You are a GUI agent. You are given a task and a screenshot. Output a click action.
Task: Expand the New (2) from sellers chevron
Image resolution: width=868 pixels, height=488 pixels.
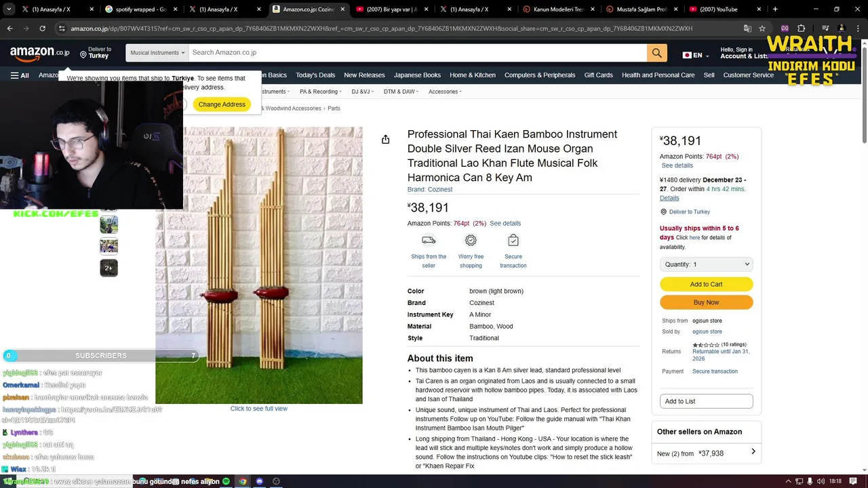[753, 452]
